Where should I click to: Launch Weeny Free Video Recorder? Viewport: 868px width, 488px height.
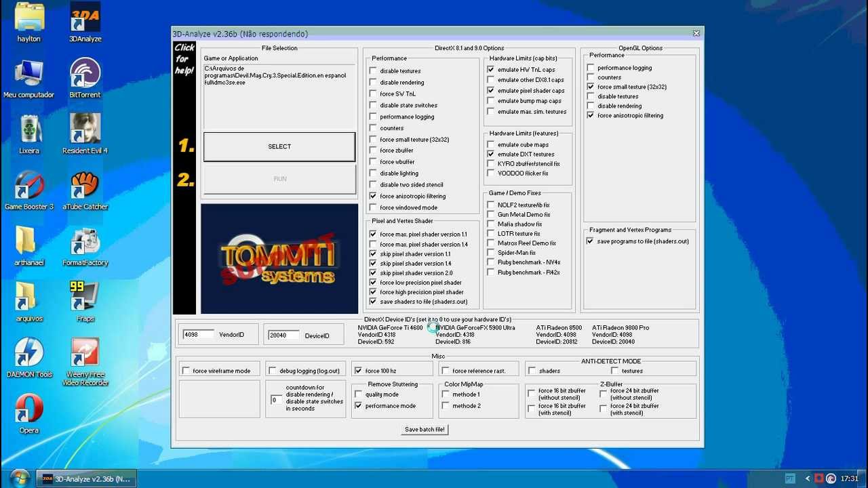[x=85, y=363]
